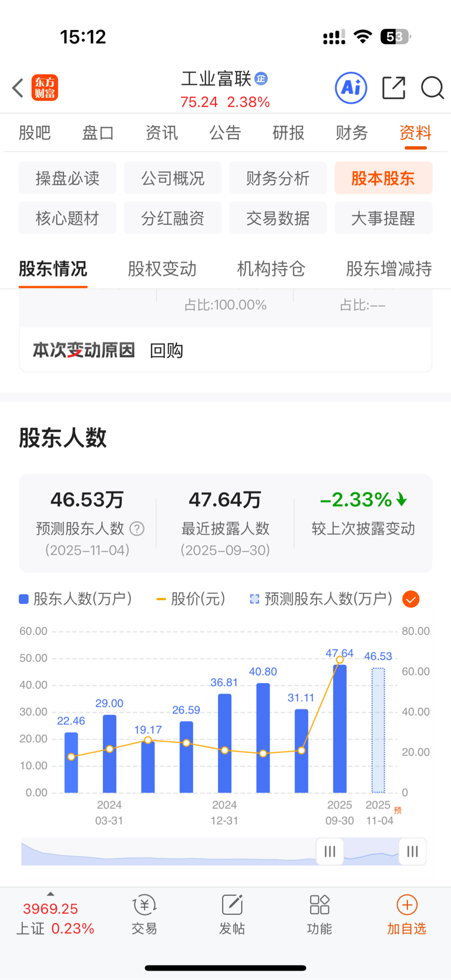451x980 pixels.
Task: Tap the Wi-Fi icon in status bar
Action: click(x=363, y=37)
